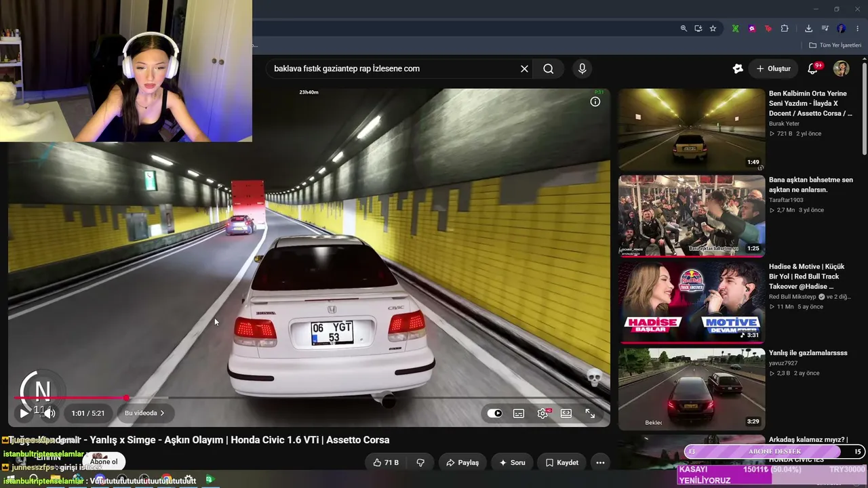
Task: Open 'Yanlış ile gazlamalarssss' video title
Action: click(x=808, y=353)
